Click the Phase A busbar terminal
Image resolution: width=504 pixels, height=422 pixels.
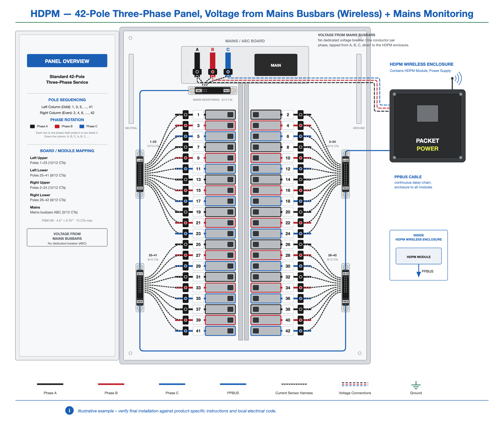click(x=197, y=72)
